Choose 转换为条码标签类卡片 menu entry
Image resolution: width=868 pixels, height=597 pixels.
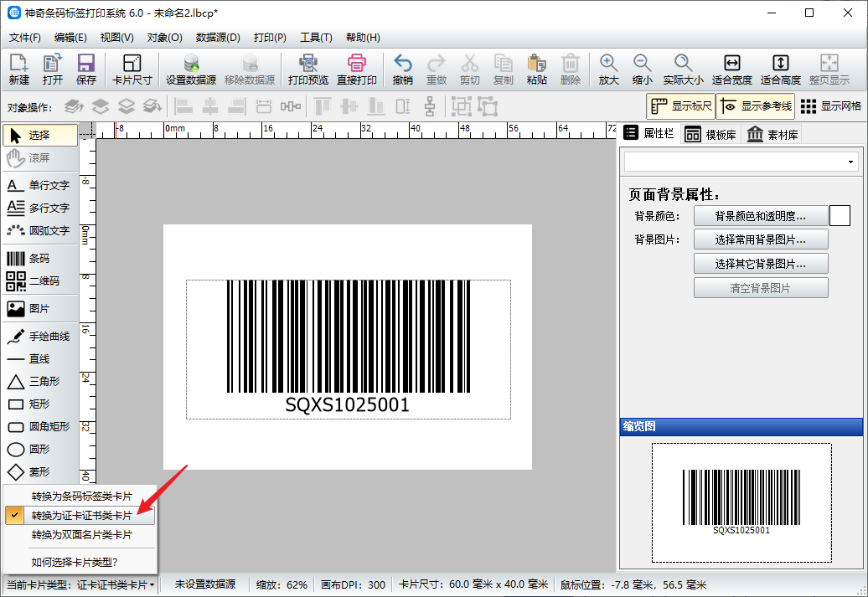81,497
